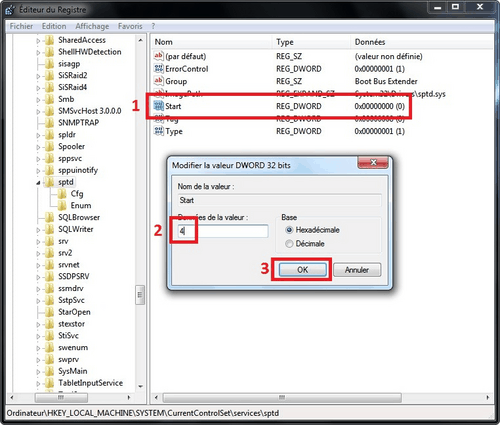The image size is (500, 425).
Task: Select the Enum subfolder icon
Action: point(62,206)
